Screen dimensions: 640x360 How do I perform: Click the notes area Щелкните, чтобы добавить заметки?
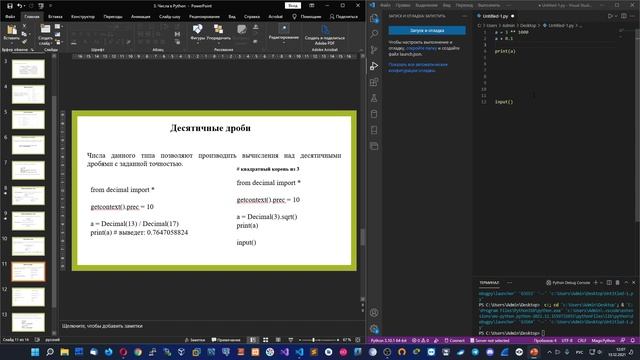tap(102, 326)
